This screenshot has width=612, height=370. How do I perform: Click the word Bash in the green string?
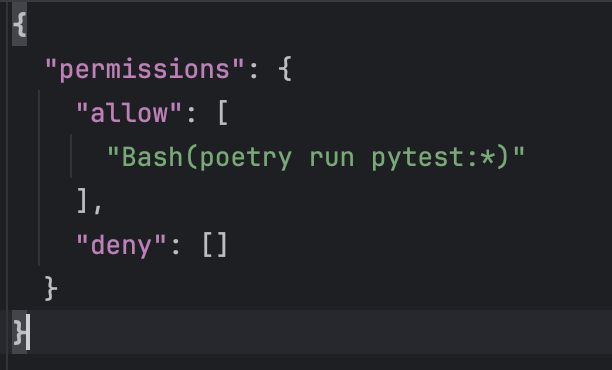pyautogui.click(x=153, y=157)
